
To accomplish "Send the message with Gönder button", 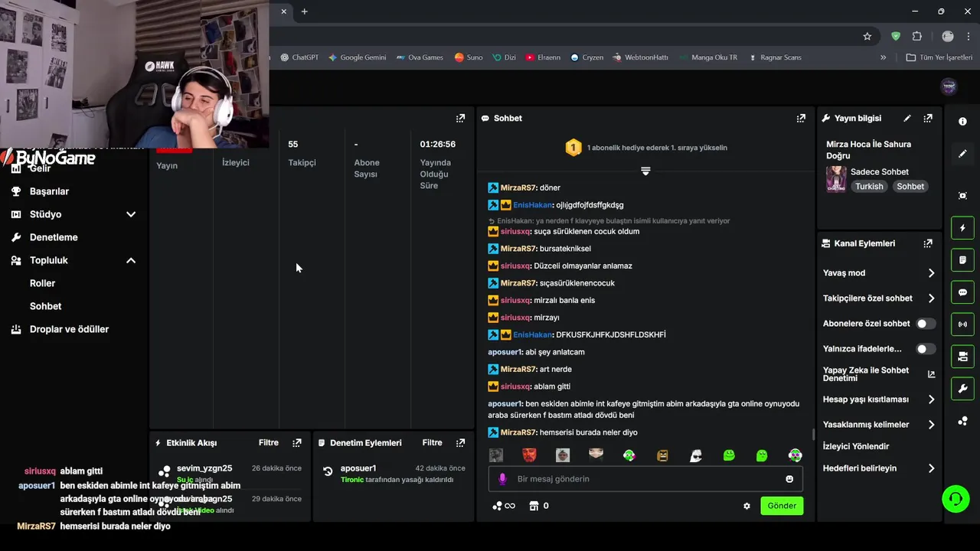I will tap(782, 506).
